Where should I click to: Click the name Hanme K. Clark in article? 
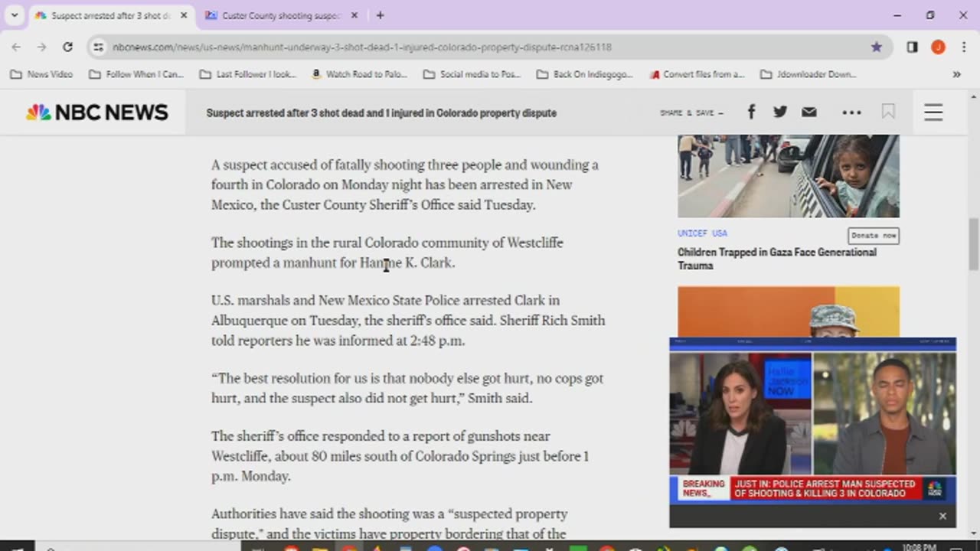[407, 262]
